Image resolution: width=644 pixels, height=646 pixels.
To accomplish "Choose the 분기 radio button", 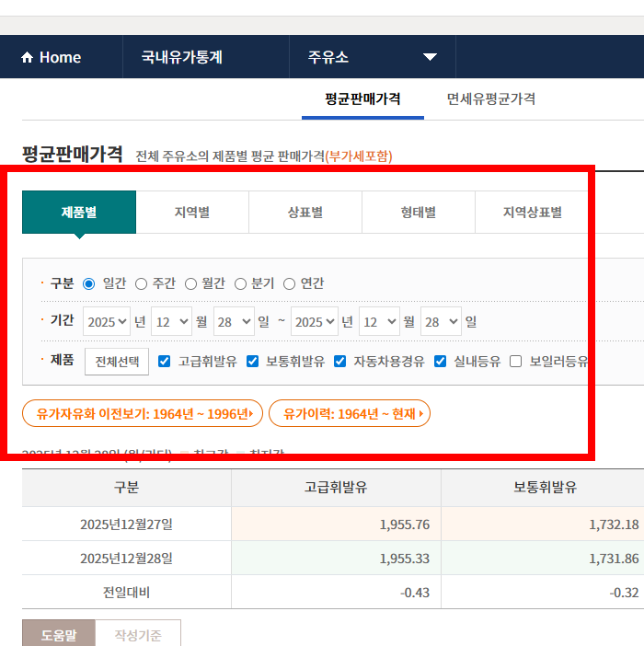I will [x=240, y=283].
